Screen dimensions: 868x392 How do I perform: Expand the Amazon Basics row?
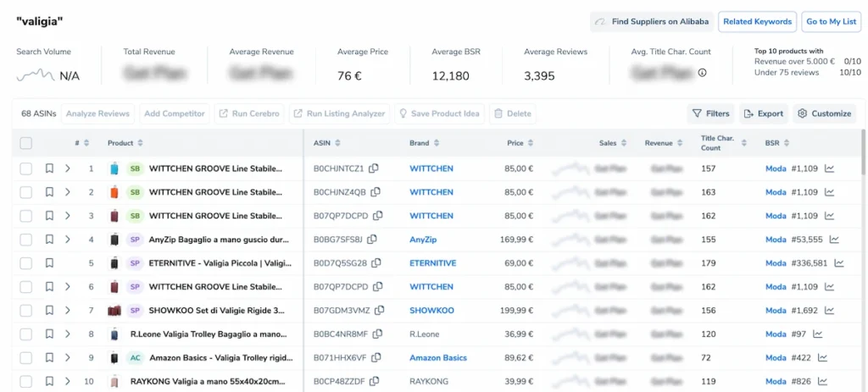pyautogui.click(x=68, y=358)
